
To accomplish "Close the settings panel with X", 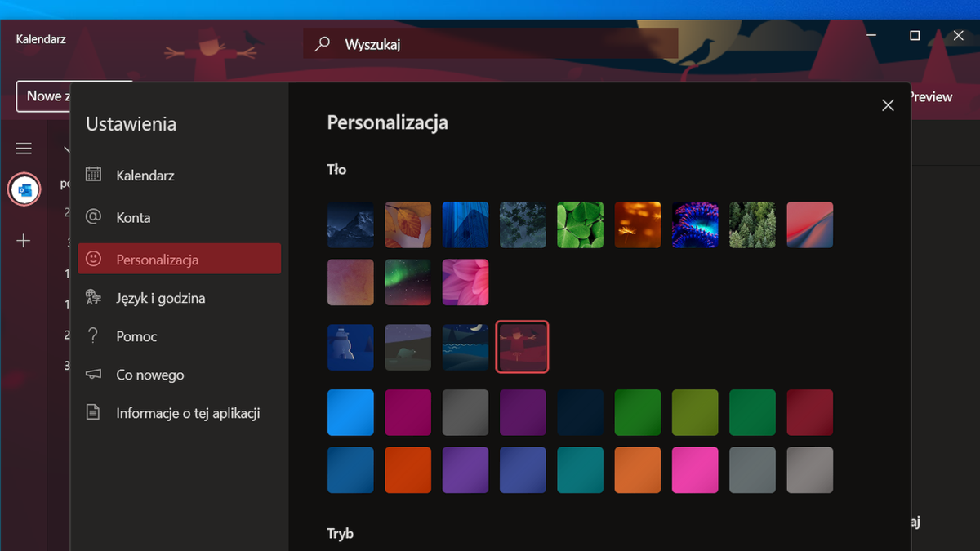I will (x=888, y=104).
